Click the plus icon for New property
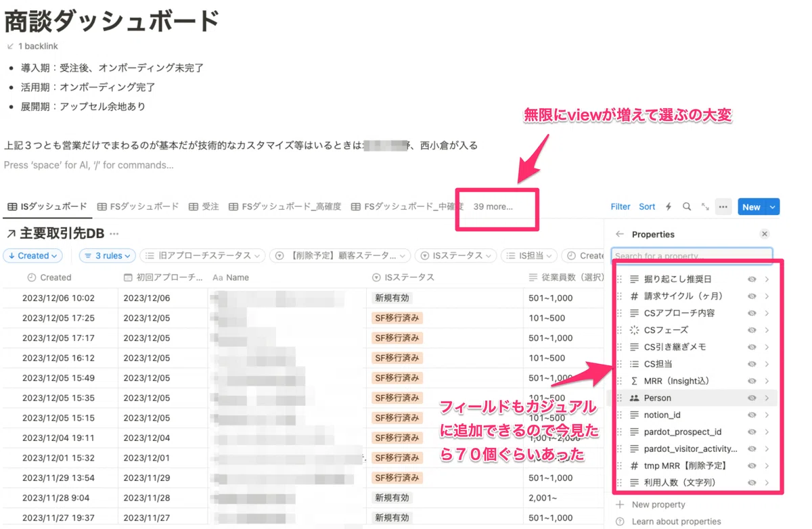Viewport: 812px width, 529px height. coord(620,505)
